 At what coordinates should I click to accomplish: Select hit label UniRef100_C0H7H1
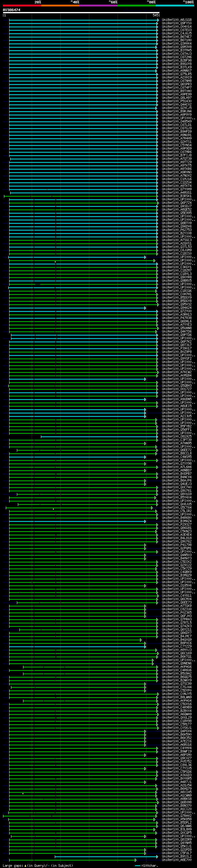coord(177,294)
